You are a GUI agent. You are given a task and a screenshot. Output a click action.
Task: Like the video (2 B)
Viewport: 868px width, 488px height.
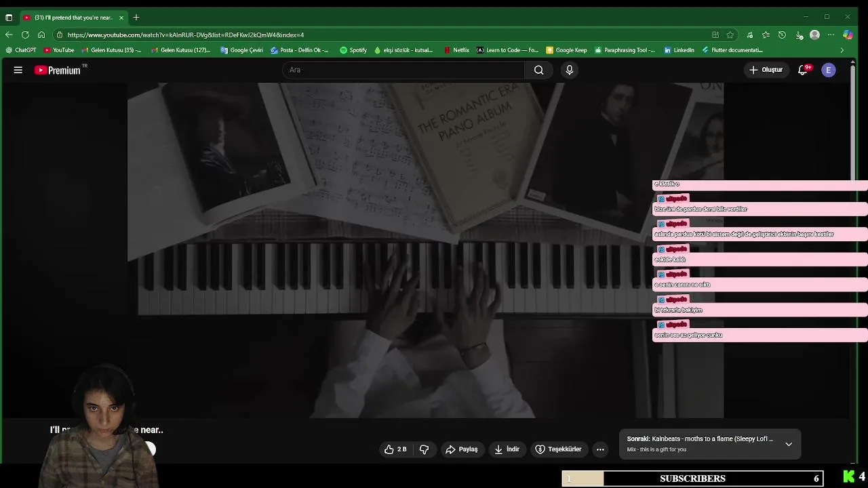click(395, 449)
